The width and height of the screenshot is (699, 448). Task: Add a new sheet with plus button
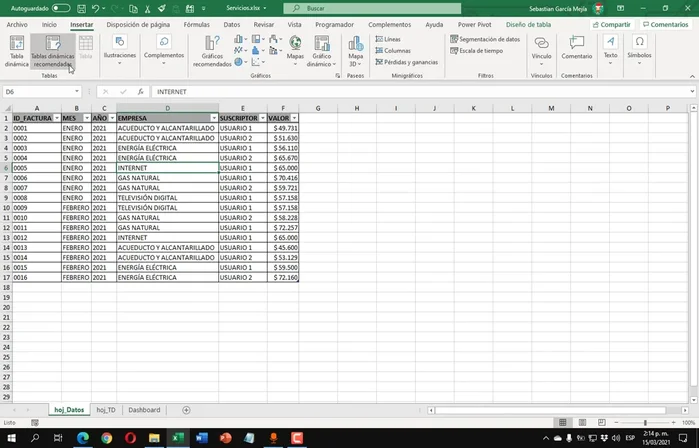[186, 410]
